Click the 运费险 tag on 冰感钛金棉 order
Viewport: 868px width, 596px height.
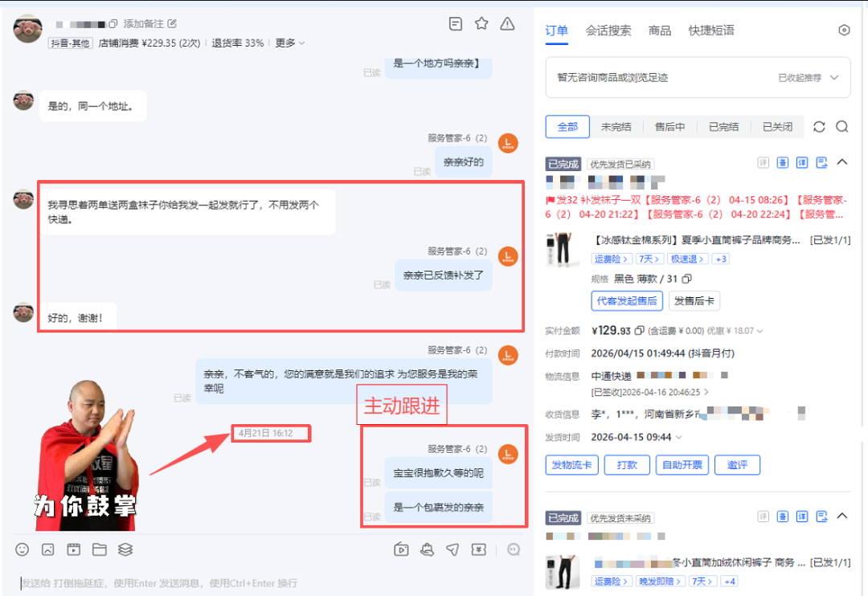coord(611,259)
